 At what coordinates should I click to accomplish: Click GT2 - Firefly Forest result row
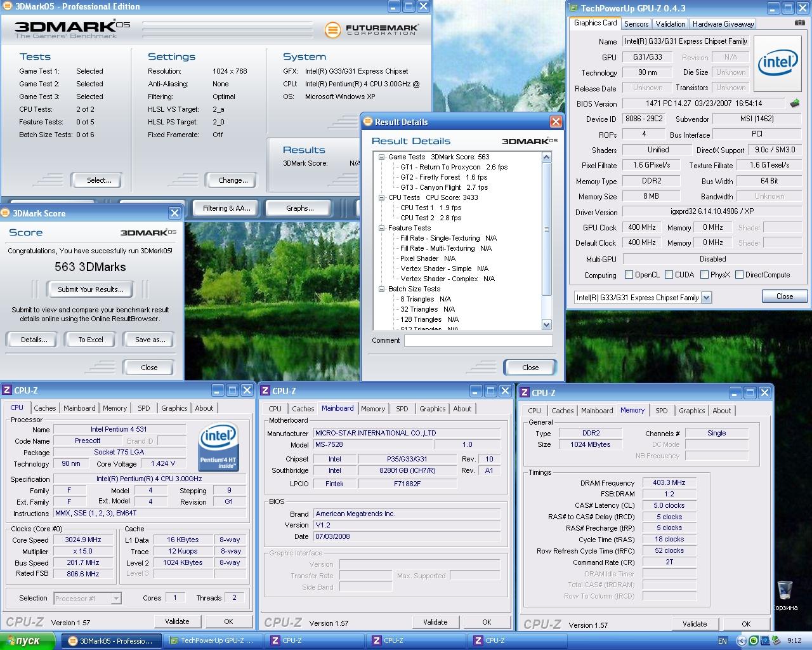click(443, 177)
